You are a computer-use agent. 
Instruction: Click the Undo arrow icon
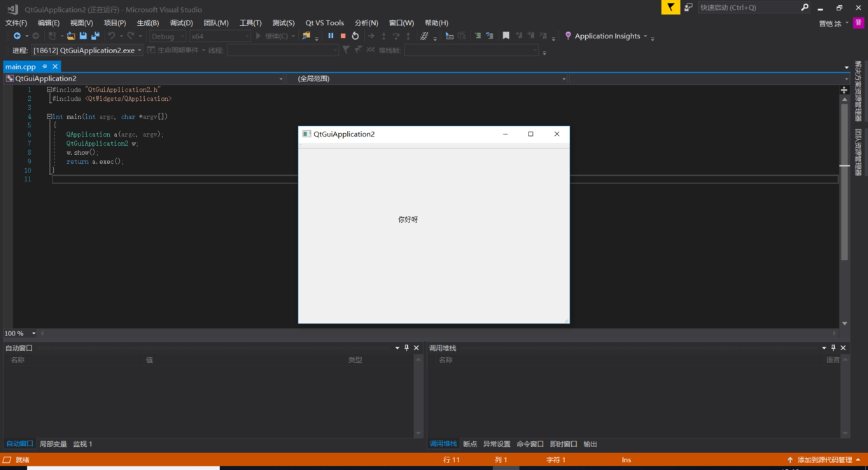click(111, 36)
